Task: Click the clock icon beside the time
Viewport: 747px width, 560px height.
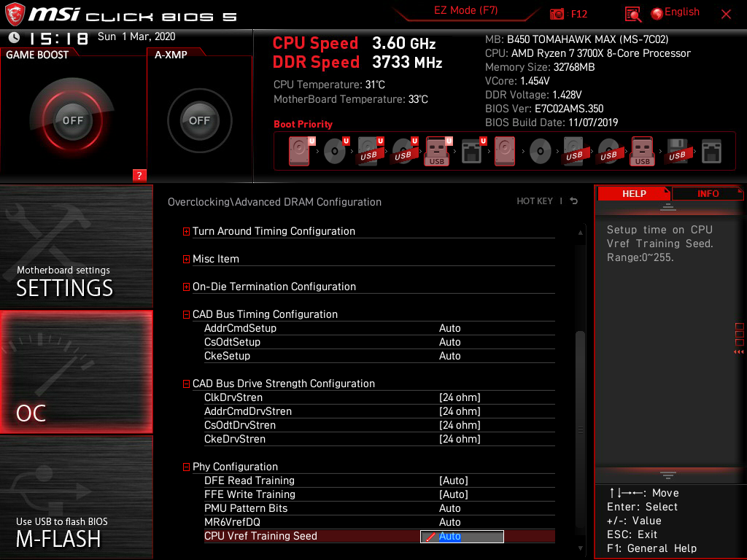Action: [x=15, y=37]
